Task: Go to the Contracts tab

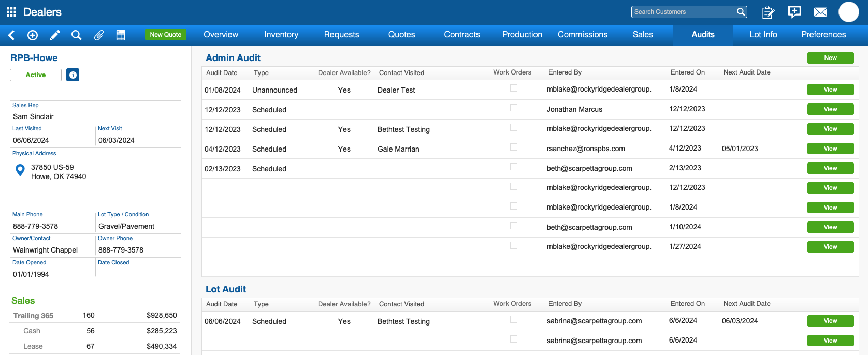Action: point(462,35)
